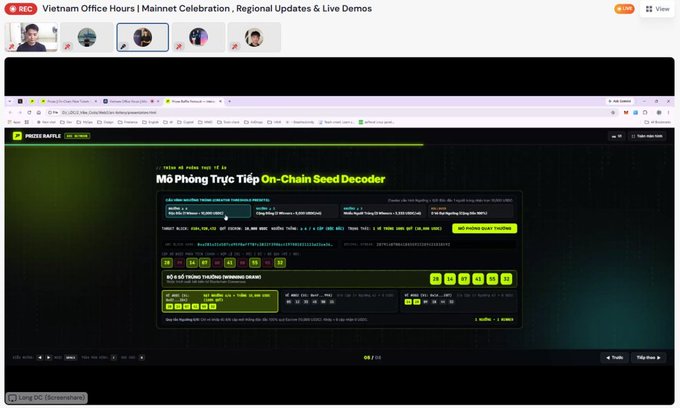Go to next slide with Tiếp theo button

point(648,358)
